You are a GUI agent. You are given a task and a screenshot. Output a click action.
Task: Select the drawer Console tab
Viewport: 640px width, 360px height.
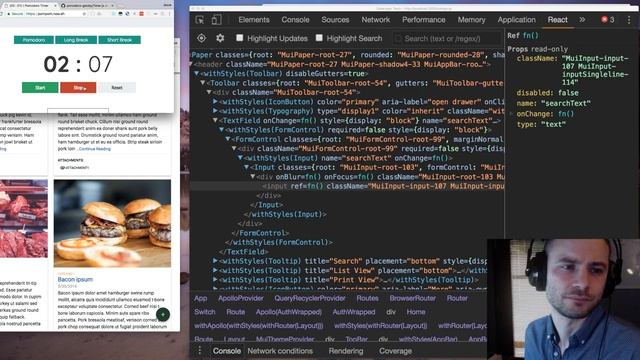227,351
